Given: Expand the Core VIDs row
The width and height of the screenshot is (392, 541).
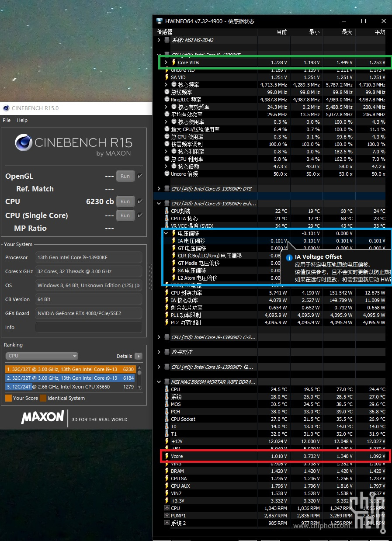Looking at the screenshot, I should (x=166, y=62).
